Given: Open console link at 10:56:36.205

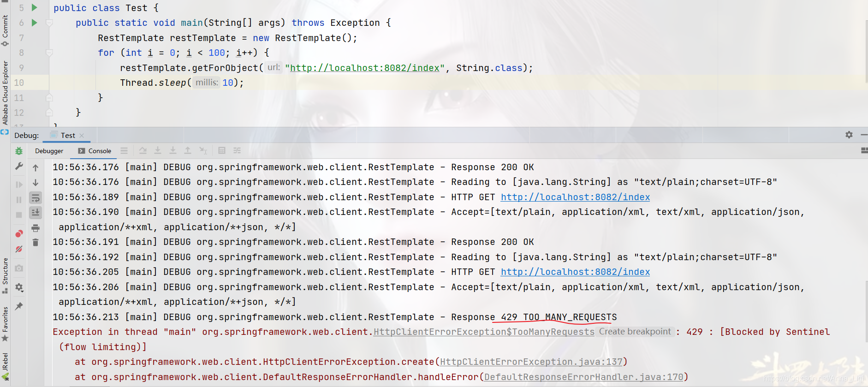Looking at the screenshot, I should click(575, 272).
